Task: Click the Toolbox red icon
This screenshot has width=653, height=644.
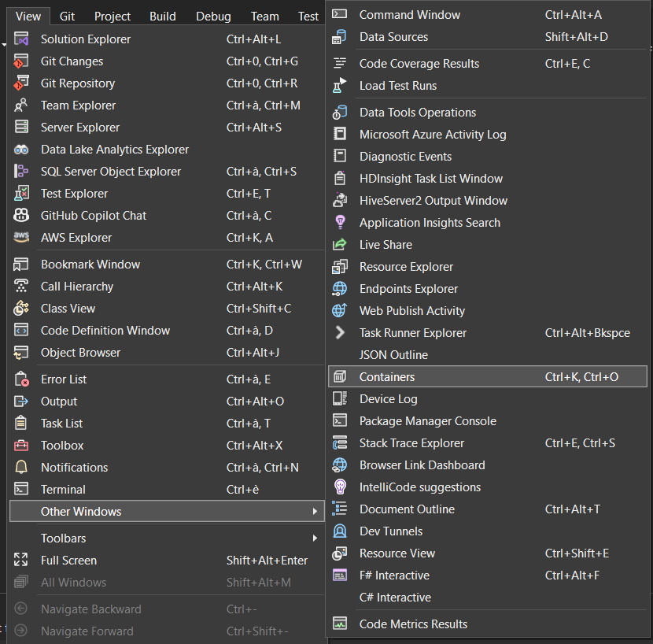Action: click(x=21, y=445)
